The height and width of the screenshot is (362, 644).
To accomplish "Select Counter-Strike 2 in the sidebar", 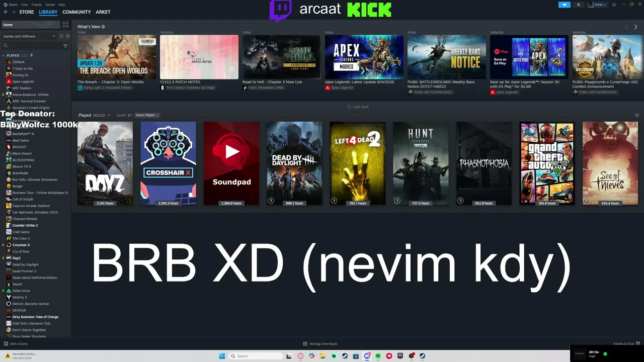I will [25, 225].
